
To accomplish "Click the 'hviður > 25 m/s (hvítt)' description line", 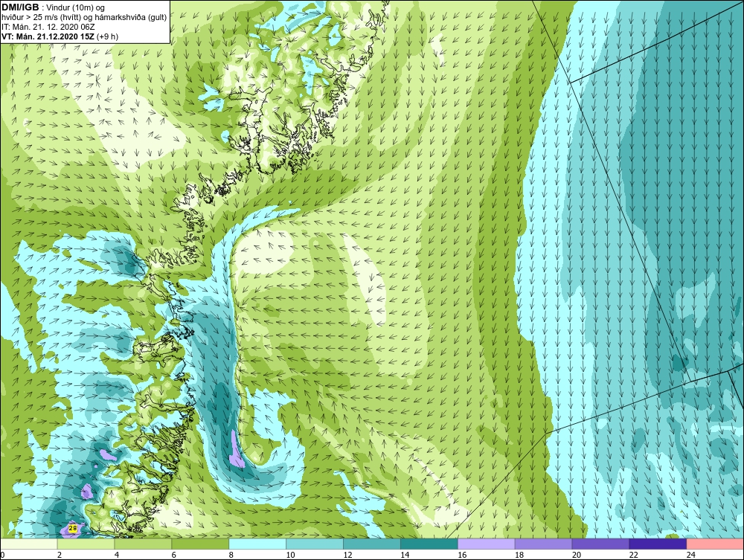I will [84, 18].
